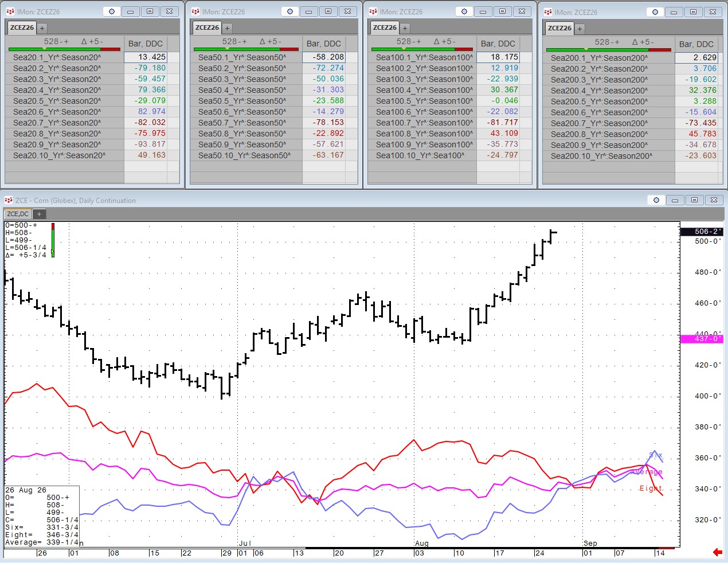
Task: Click the CQG logo icon of the Season20 monitor window
Action: (x=10, y=11)
